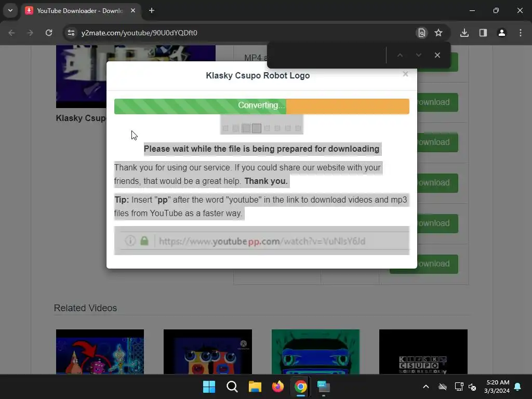The width and height of the screenshot is (532, 399).
Task: Open the Patrick and Squidward related video thumbnail
Action: click(100, 352)
